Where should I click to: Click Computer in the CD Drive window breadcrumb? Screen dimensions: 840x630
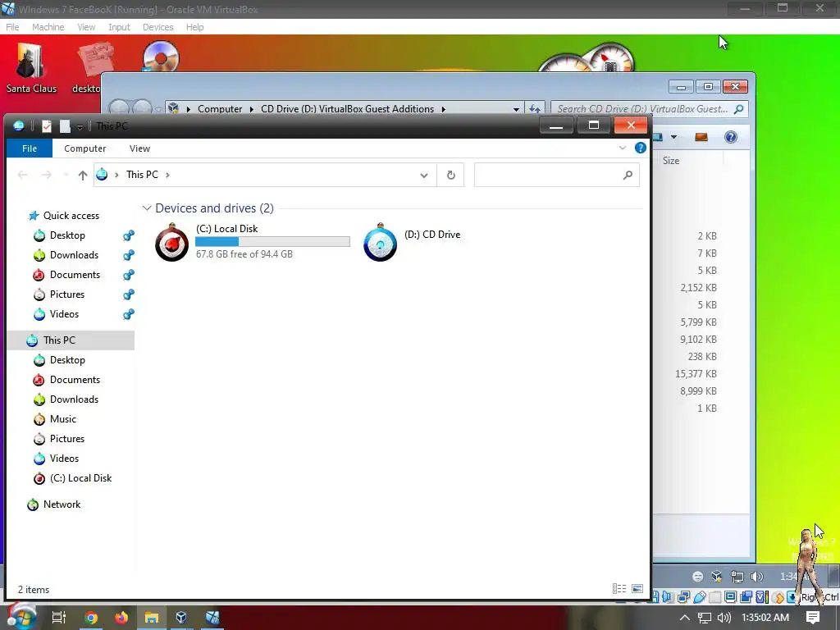pyautogui.click(x=220, y=109)
